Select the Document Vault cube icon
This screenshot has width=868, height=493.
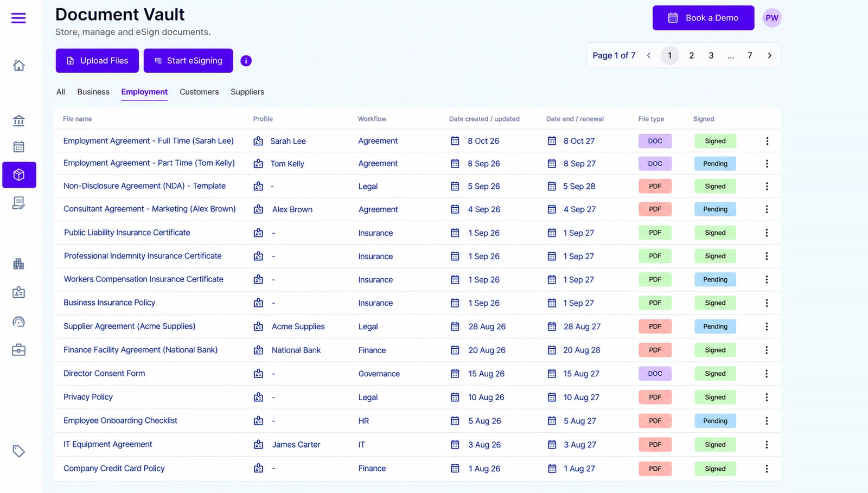tap(19, 175)
